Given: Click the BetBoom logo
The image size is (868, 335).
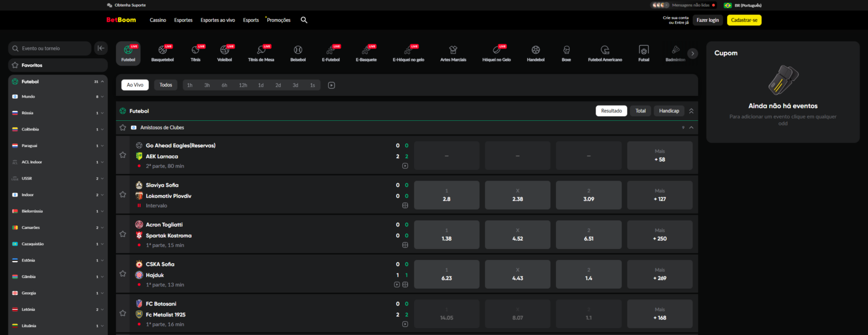Looking at the screenshot, I should click(x=121, y=20).
